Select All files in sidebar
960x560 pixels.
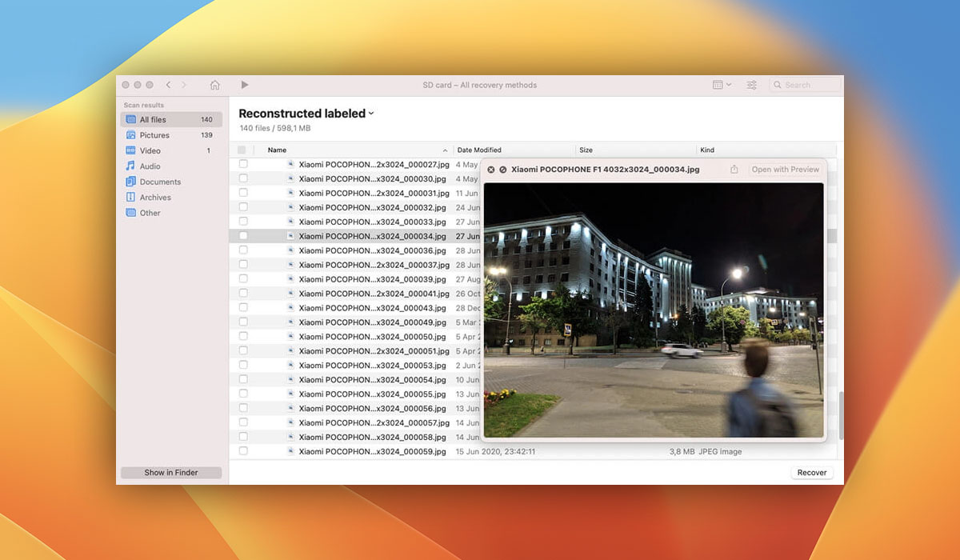[171, 119]
